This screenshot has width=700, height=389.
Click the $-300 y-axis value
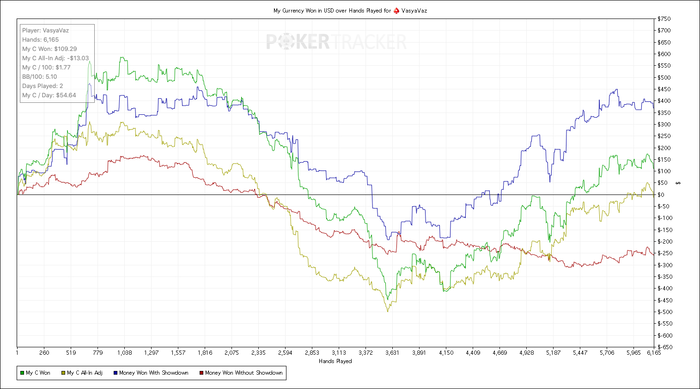click(665, 265)
